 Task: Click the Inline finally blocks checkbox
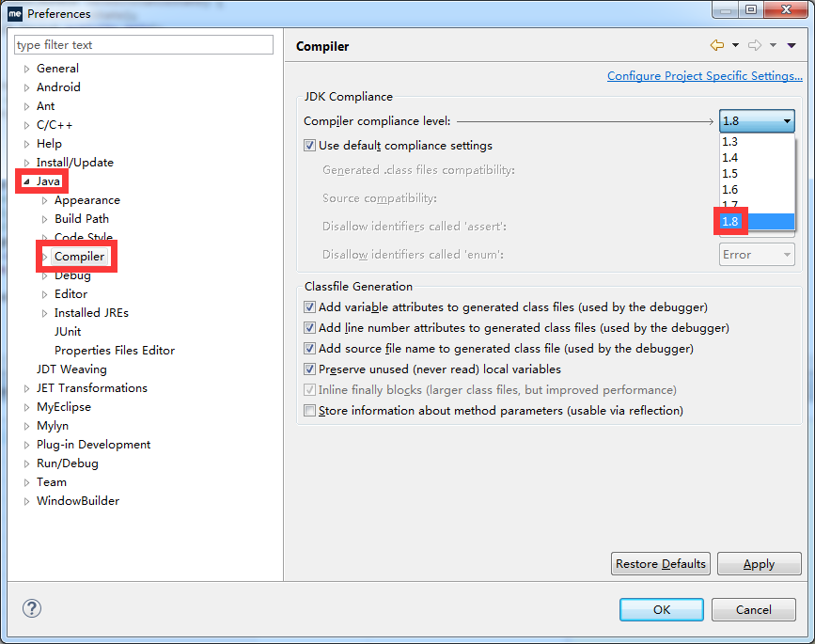click(x=310, y=390)
